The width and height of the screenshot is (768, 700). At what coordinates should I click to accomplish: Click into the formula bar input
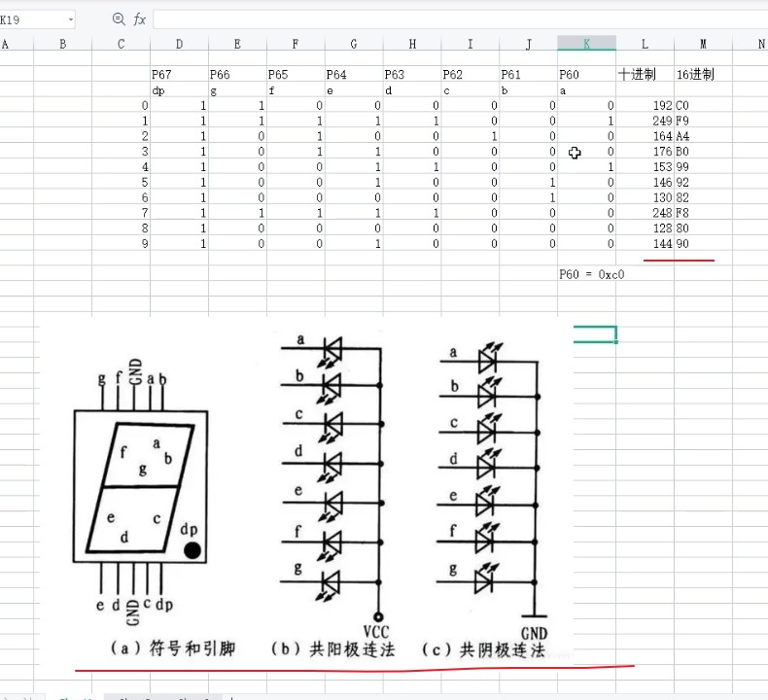pyautogui.click(x=461, y=19)
